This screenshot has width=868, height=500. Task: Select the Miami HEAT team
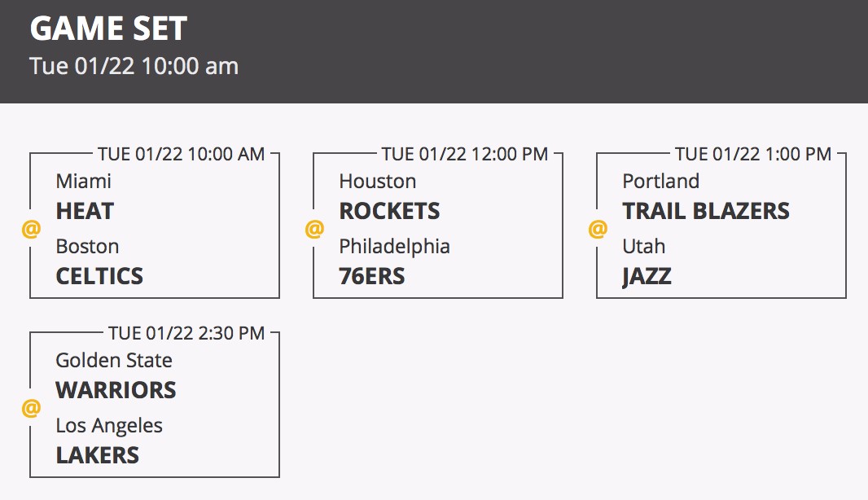[85, 196]
